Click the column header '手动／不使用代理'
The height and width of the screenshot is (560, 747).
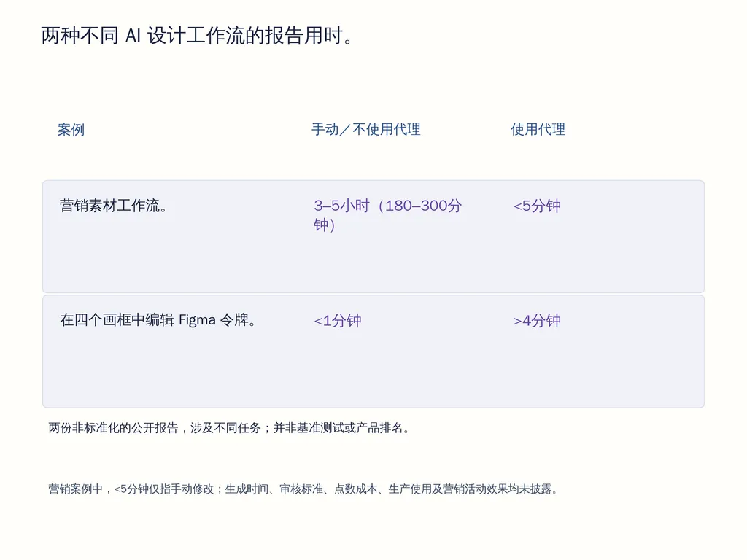366,130
